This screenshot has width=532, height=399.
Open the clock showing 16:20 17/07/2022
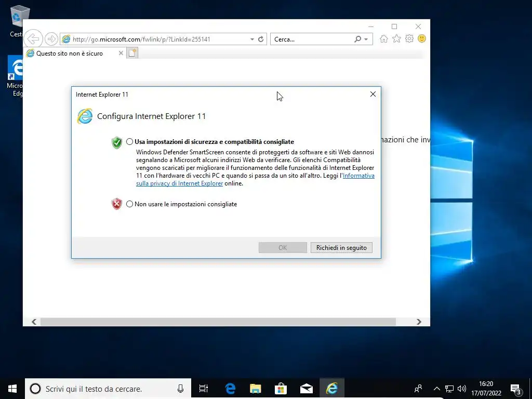486,389
